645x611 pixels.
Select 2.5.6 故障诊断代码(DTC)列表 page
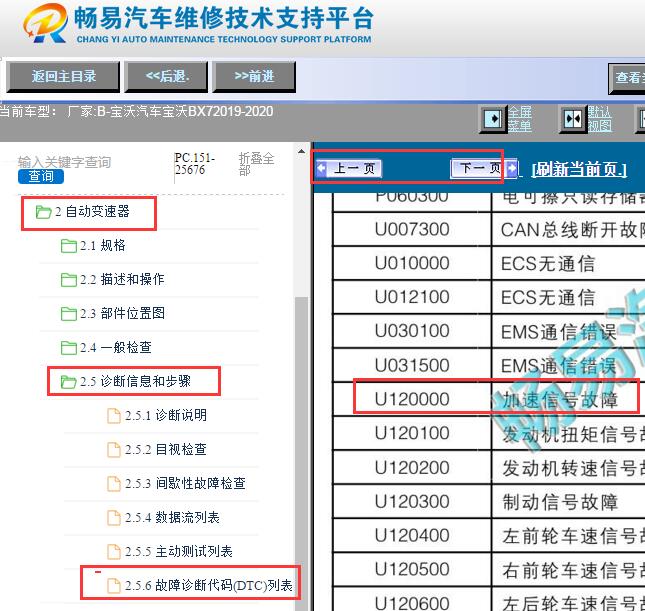point(209,585)
